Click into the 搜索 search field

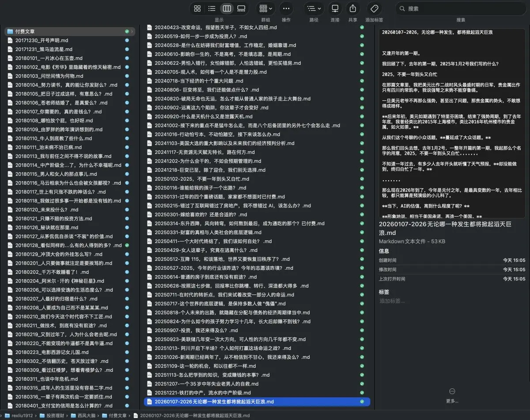[x=461, y=8]
